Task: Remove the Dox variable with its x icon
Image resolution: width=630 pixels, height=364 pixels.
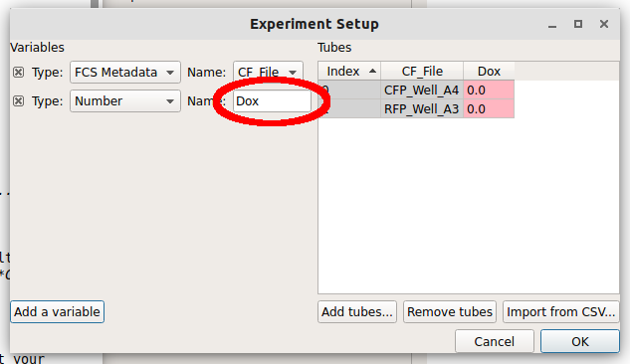Action: click(18, 100)
